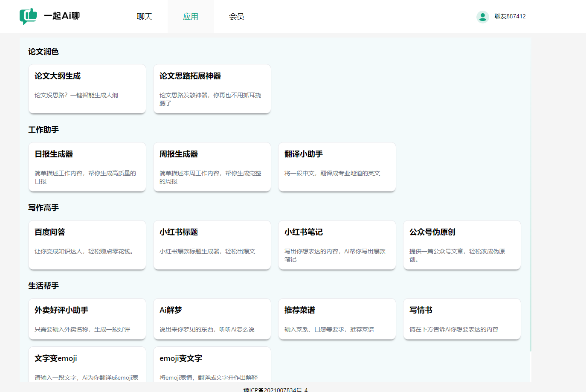Open the 写情书 card
This screenshot has height=392, width=586.
coord(462,319)
